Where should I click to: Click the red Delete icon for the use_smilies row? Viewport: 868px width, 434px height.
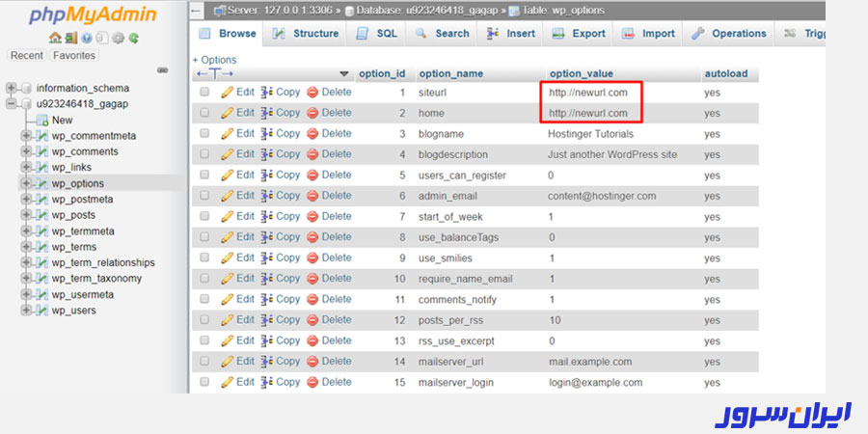[312, 258]
